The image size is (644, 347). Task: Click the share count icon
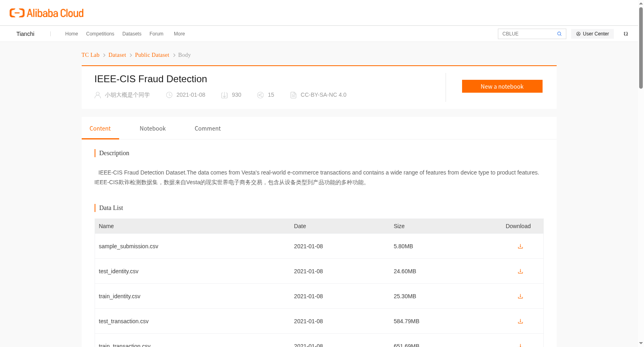[260, 95]
